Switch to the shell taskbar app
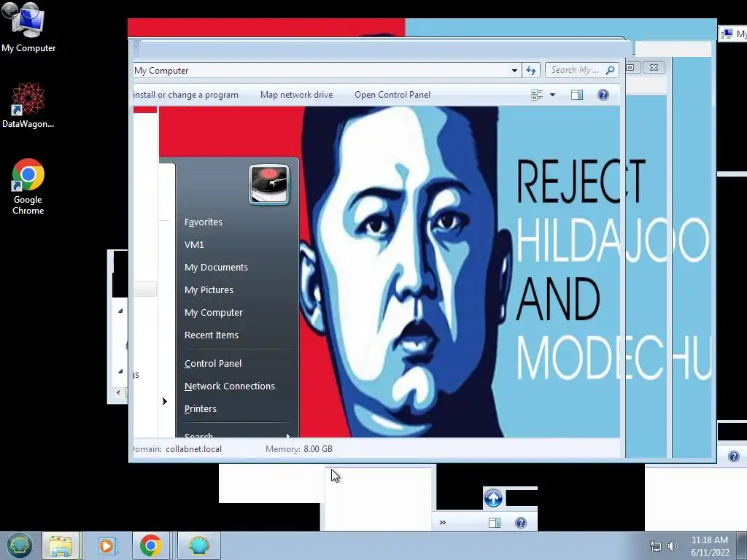Viewport: 747px width, 560px height. 199,545
